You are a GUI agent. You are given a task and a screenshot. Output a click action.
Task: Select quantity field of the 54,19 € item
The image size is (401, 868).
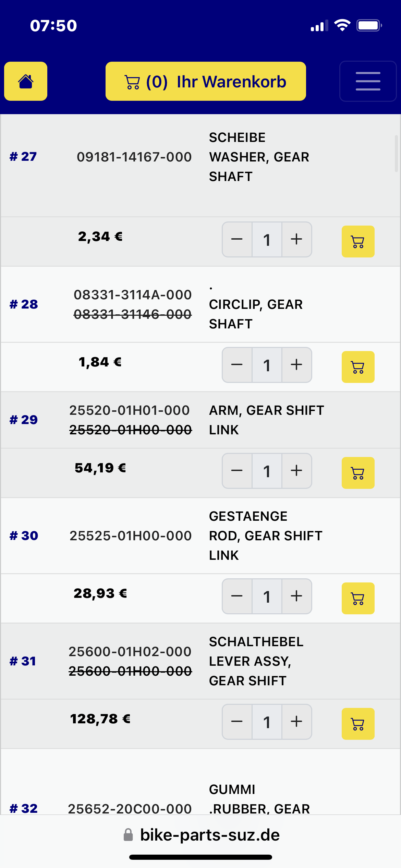(x=267, y=471)
